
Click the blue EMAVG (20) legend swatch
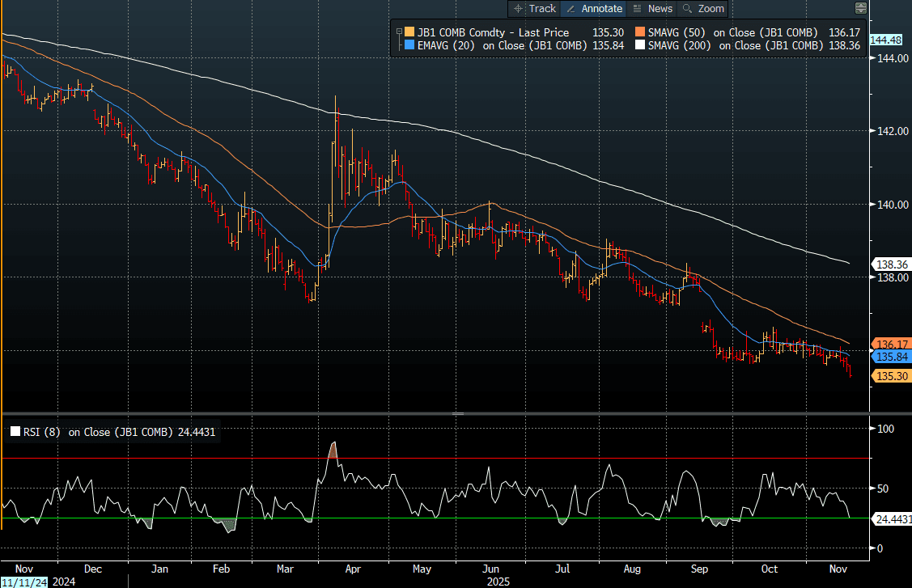tap(409, 46)
